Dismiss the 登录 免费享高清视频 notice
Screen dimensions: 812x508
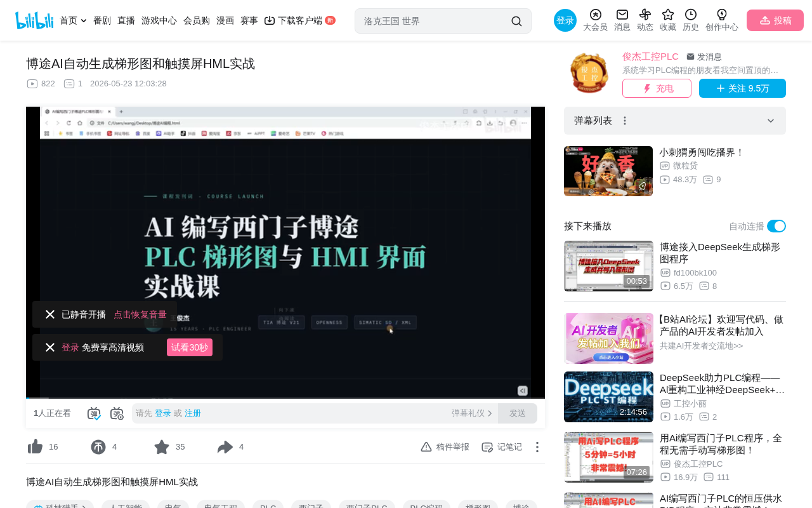[50, 347]
